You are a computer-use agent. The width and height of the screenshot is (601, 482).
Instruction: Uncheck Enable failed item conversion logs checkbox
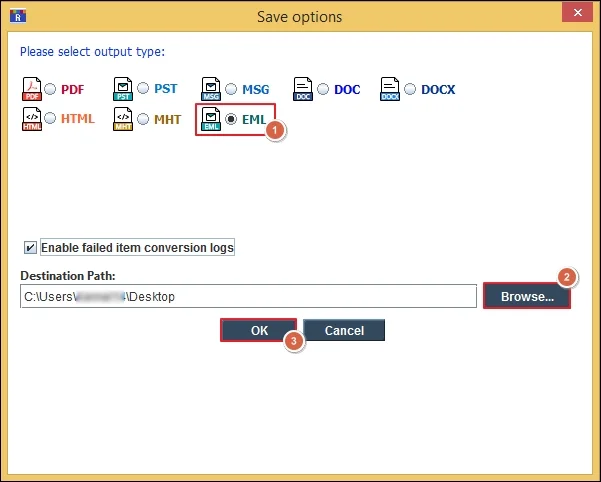pyautogui.click(x=30, y=248)
